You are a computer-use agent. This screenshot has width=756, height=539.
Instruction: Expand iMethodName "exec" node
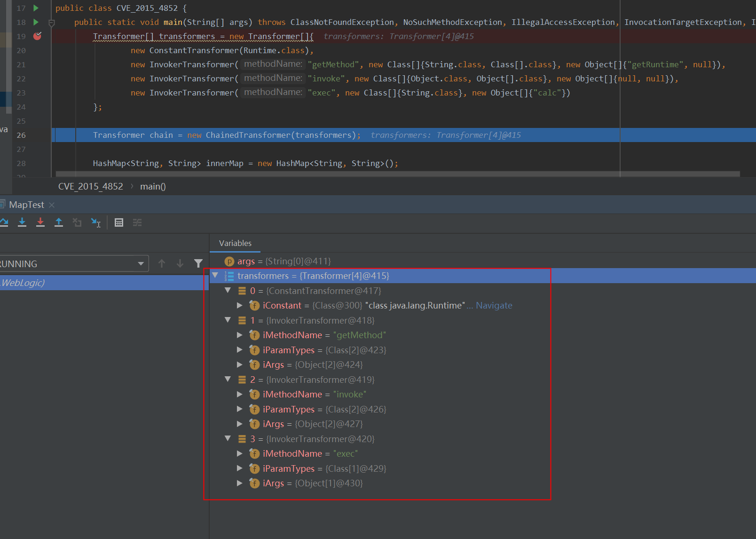[x=240, y=453]
